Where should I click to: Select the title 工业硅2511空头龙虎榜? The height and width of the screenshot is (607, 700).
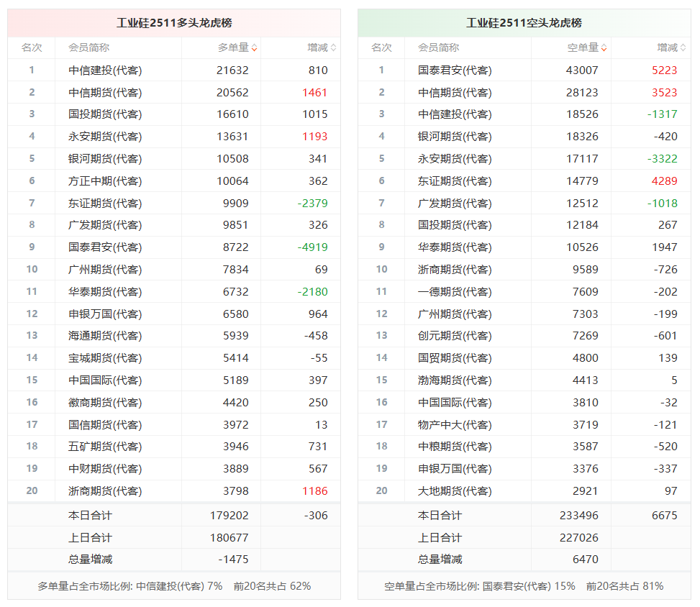[524, 23]
